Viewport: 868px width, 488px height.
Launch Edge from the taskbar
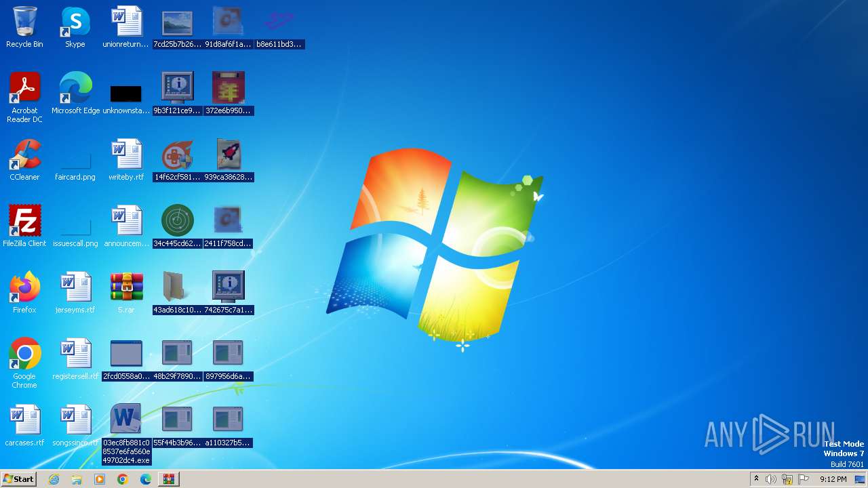coord(146,479)
